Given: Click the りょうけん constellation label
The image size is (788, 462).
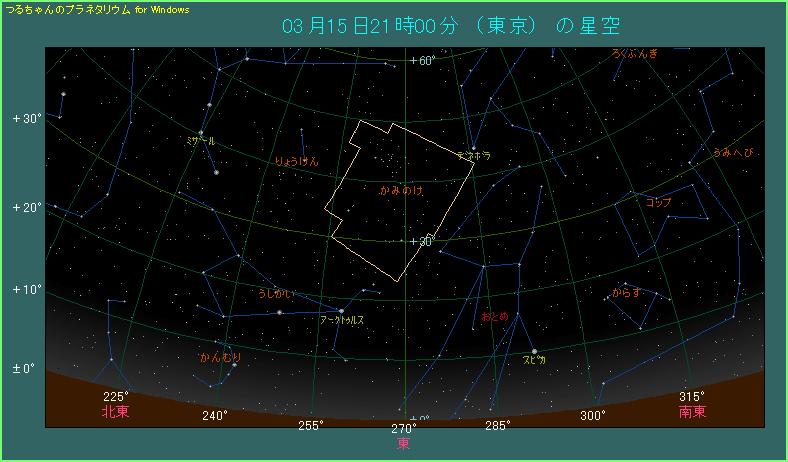Looking at the screenshot, I should [297, 160].
